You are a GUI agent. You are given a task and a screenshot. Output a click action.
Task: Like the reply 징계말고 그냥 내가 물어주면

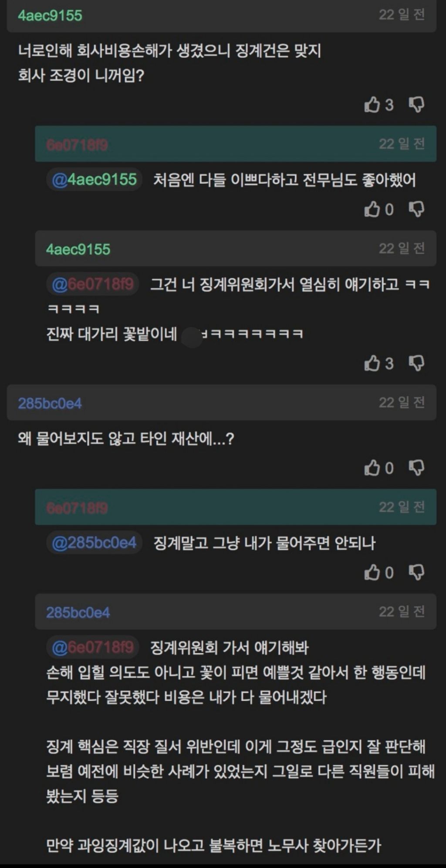[x=372, y=572]
